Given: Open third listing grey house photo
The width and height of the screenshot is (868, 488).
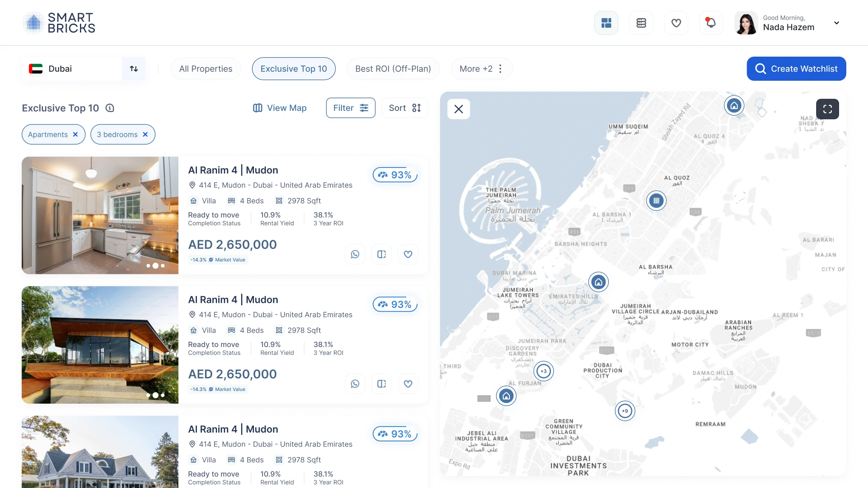Looking at the screenshot, I should coord(100,452).
